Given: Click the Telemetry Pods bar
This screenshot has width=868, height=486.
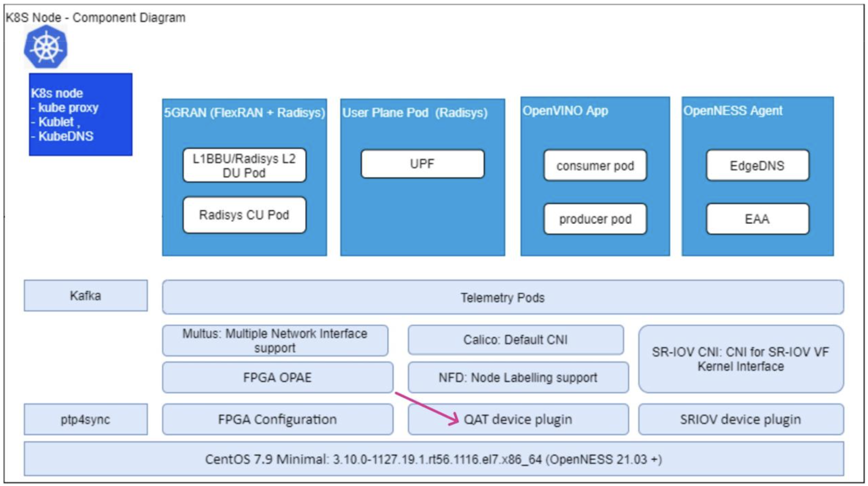Looking at the screenshot, I should (x=502, y=297).
